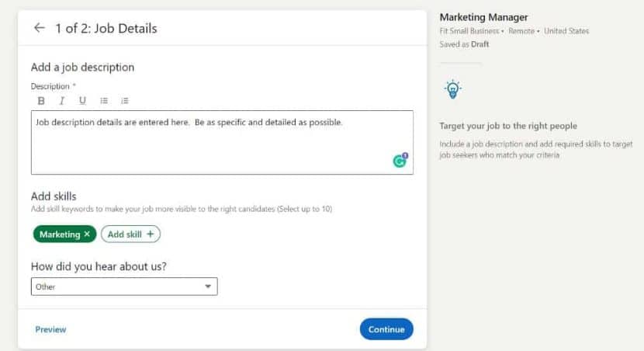This screenshot has height=351, width=644.
Task: Toggle italic formatting in description toolbar
Action: pos(62,101)
